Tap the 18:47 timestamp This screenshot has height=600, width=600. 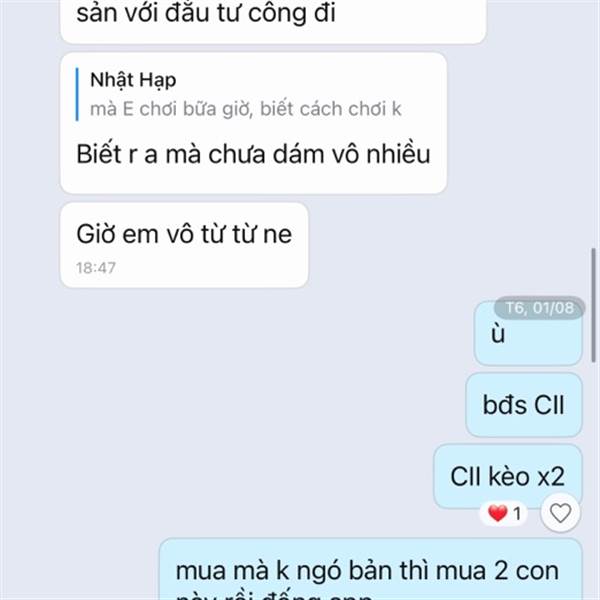tap(96, 268)
